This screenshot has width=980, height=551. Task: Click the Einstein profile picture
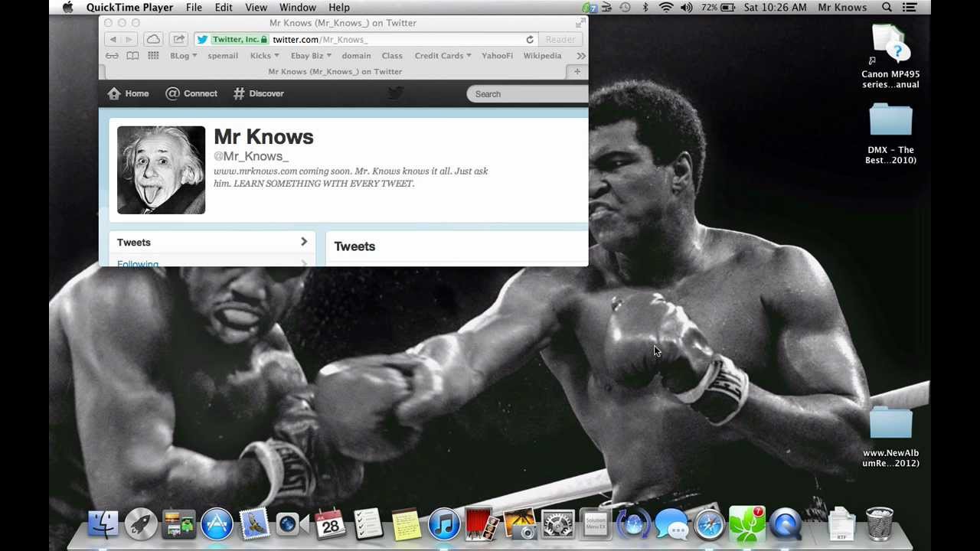point(161,170)
